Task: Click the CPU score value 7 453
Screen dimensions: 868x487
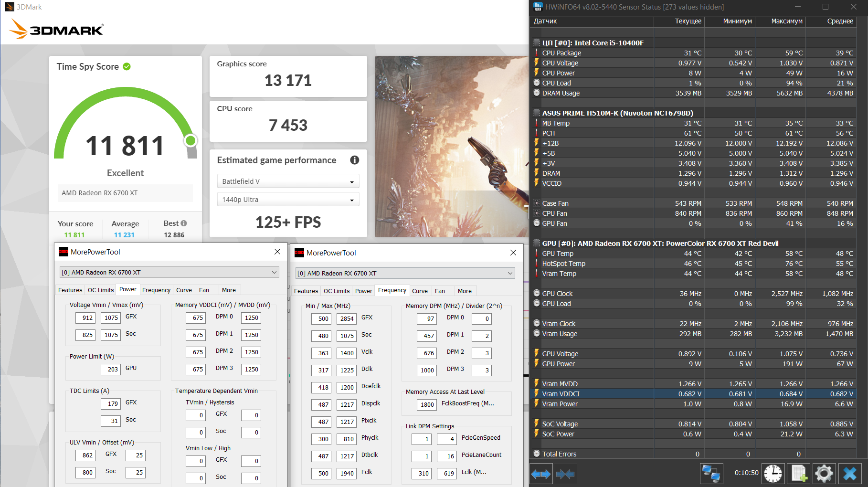Action: (x=288, y=125)
